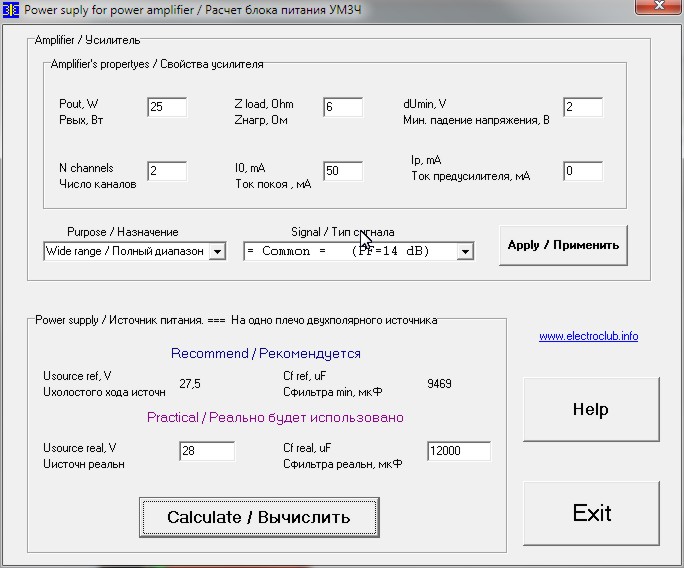
Task: Click the Pout, W input field
Action: [167, 107]
